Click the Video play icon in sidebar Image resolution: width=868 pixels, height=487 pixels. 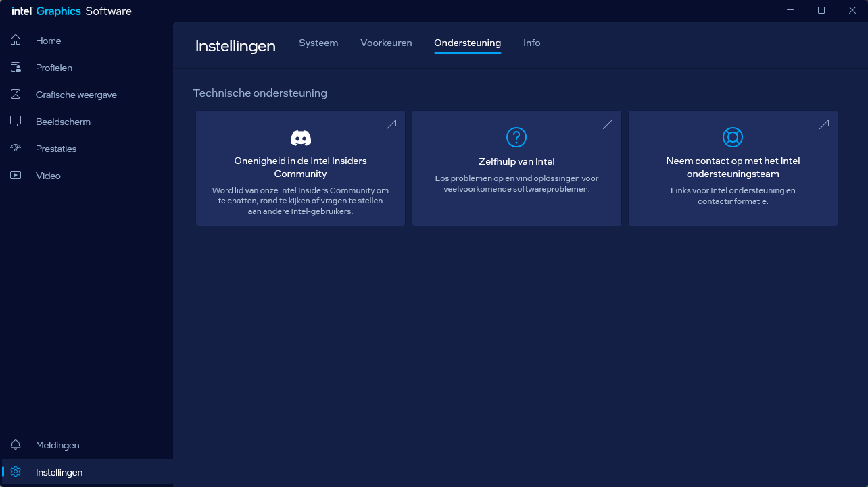coord(16,176)
